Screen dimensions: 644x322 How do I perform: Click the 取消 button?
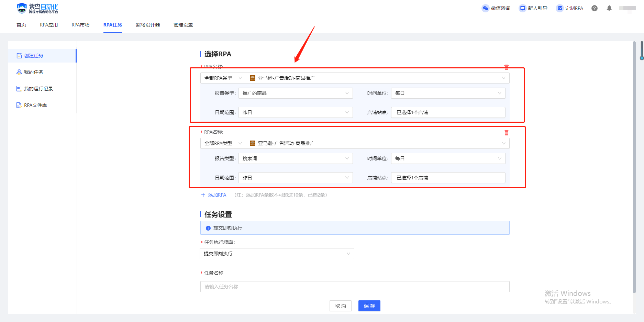tap(341, 306)
